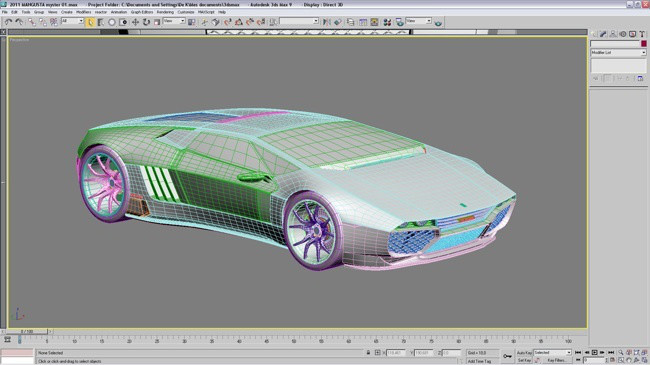This screenshot has width=650, height=365.
Task: Toggle the Auto Key button
Action: (x=524, y=353)
